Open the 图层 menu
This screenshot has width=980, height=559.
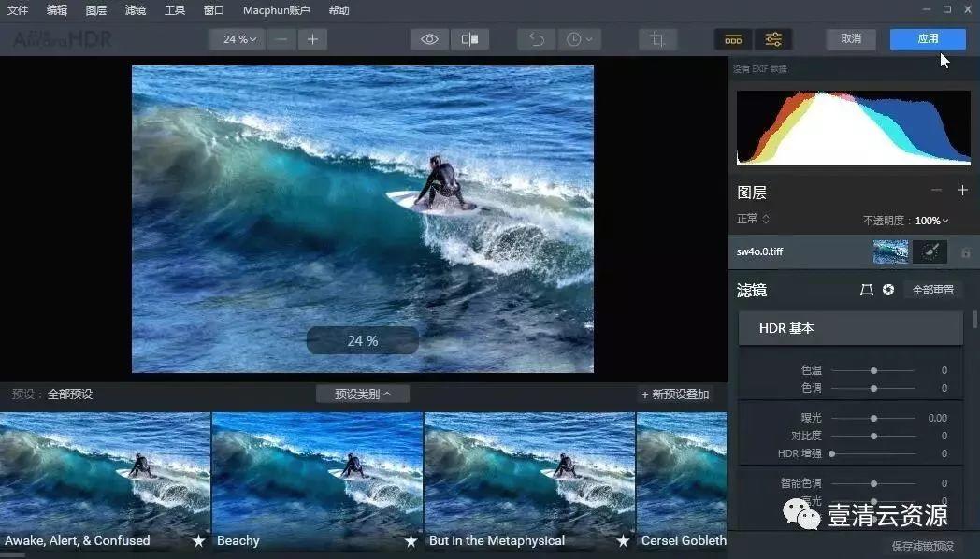click(95, 10)
